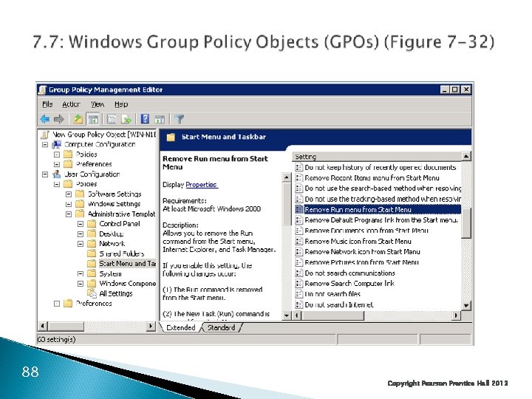Select Remove Music icon from Start Menu

pyautogui.click(x=358, y=241)
